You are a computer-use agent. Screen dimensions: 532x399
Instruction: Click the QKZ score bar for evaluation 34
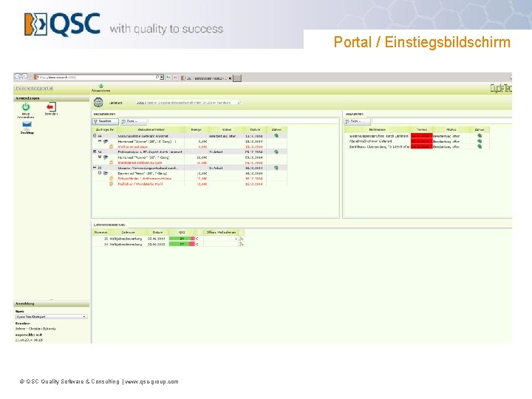point(182,245)
